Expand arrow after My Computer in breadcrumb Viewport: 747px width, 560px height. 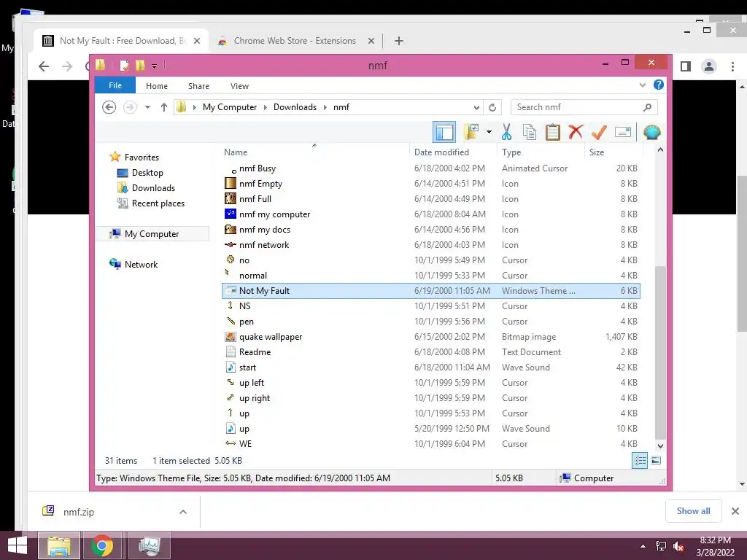coord(266,107)
